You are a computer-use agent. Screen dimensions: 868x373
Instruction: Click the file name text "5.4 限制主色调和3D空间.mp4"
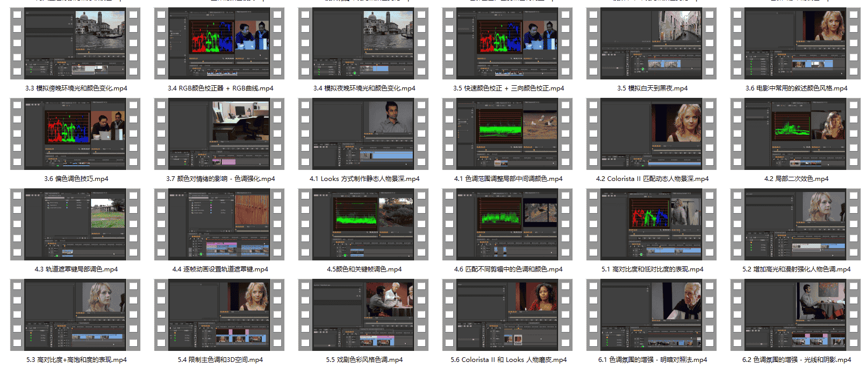coord(220,360)
